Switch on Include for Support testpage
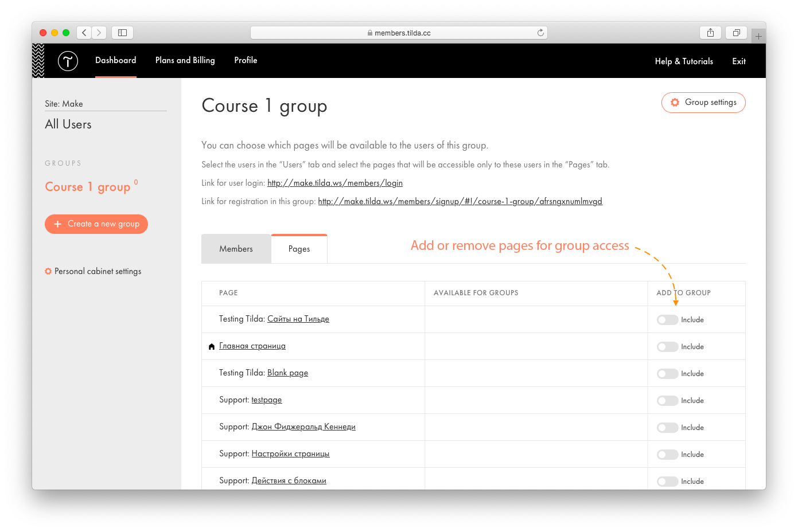Viewport: 798px width, 532px height. pyautogui.click(x=667, y=401)
